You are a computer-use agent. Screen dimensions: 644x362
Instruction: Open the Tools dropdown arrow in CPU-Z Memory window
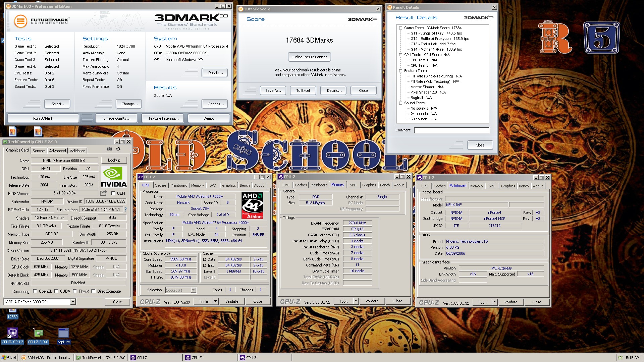point(356,301)
